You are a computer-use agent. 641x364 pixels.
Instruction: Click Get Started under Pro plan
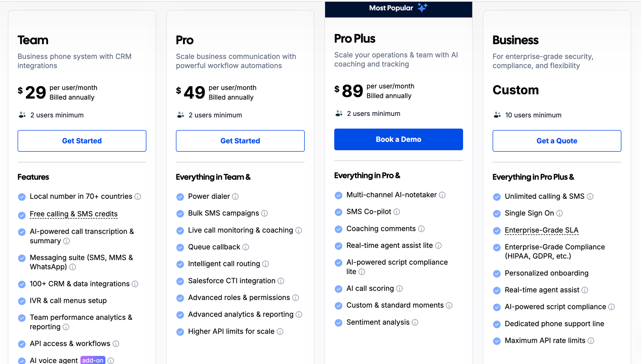240,141
